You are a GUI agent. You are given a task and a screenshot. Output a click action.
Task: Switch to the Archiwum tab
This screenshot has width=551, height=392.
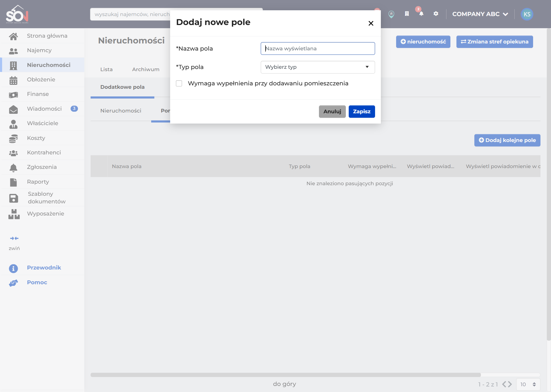tap(146, 70)
